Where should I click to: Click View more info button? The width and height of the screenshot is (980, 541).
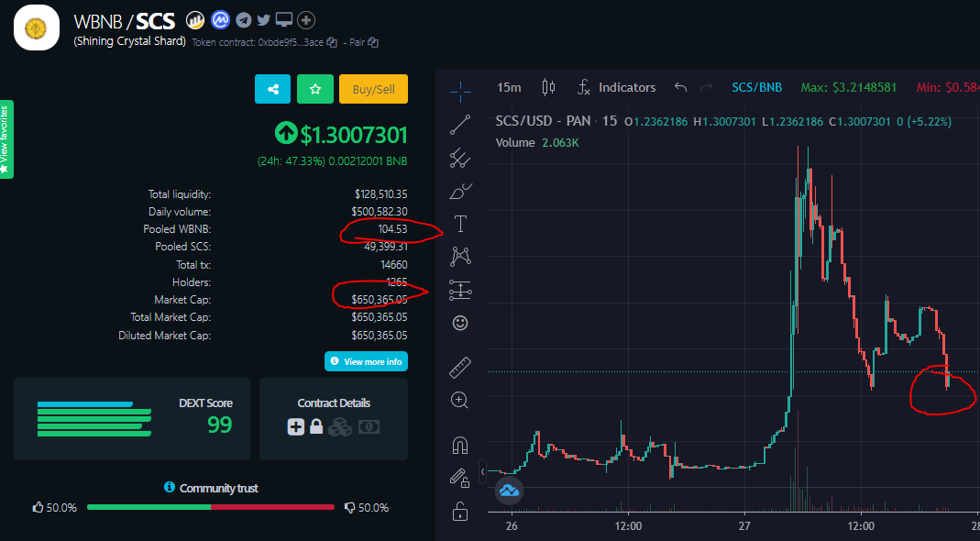point(367,361)
